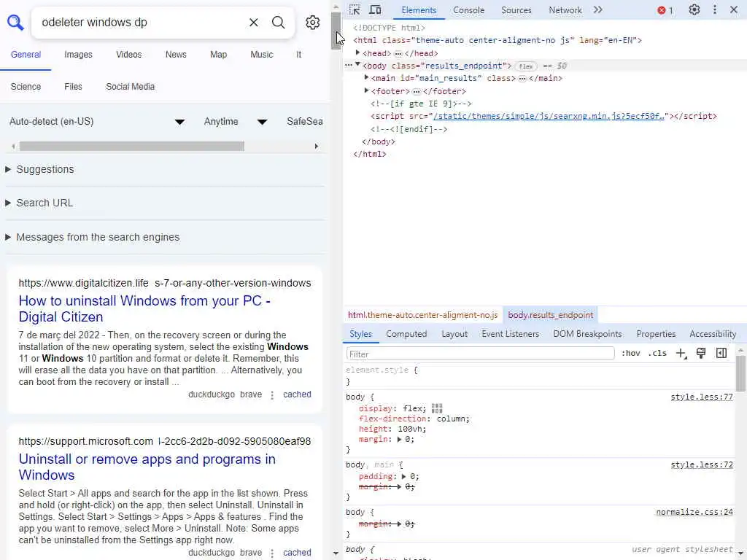Screen dimensions: 747x560
Task: Click the horizontal scrollbar under search filters
Action: pyautogui.click(x=132, y=146)
